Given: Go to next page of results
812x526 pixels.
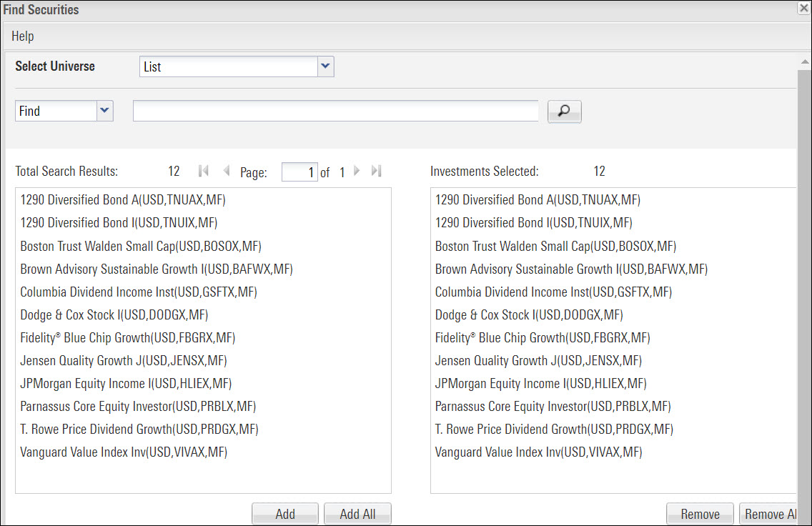Looking at the screenshot, I should click(356, 171).
